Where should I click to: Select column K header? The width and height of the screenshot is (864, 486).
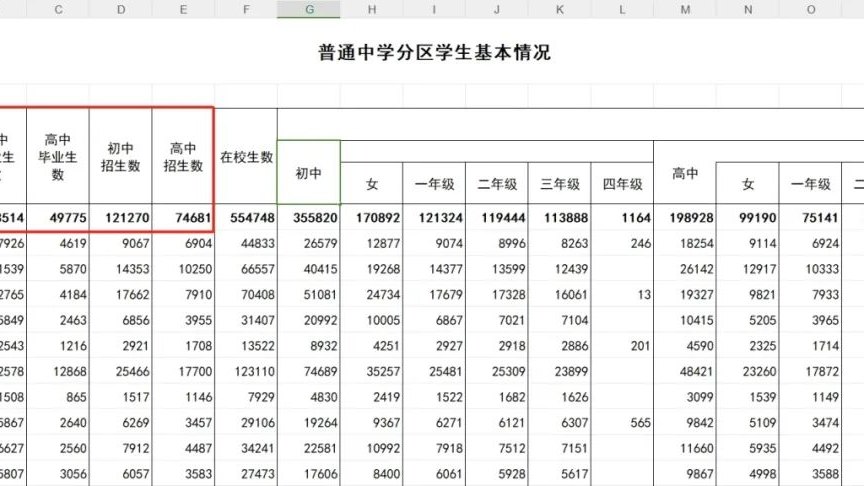coord(560,9)
